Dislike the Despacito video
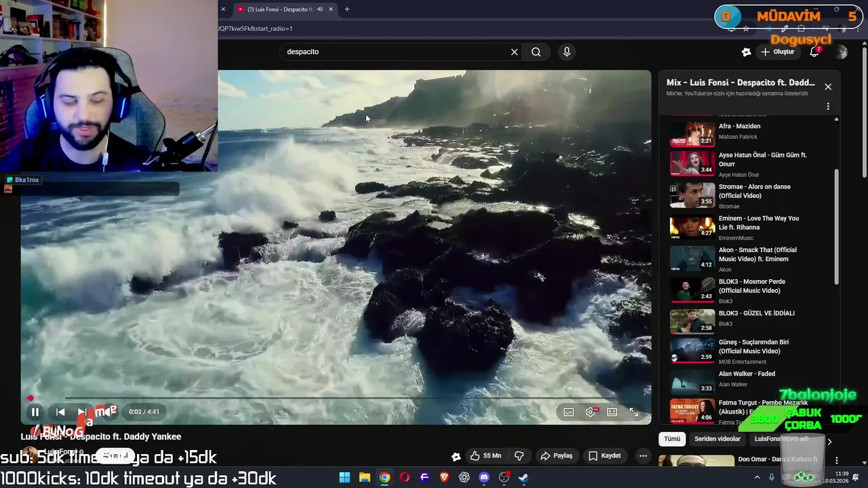The height and width of the screenshot is (488, 868). [x=519, y=455]
